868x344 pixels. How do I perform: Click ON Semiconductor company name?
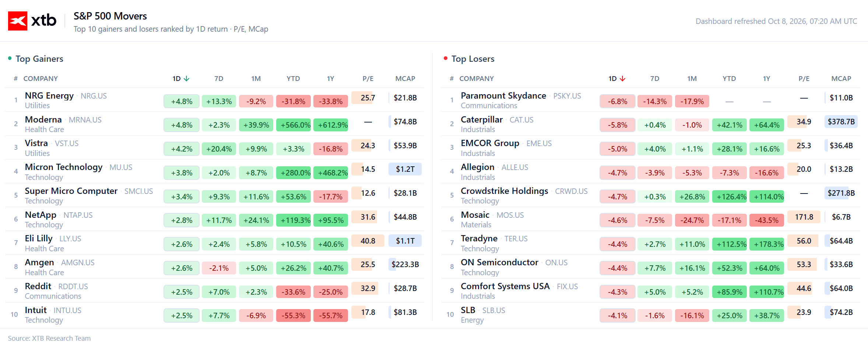pyautogui.click(x=499, y=262)
